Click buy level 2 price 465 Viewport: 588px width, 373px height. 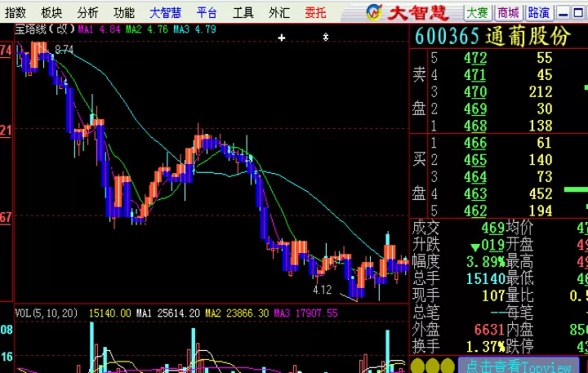click(475, 160)
